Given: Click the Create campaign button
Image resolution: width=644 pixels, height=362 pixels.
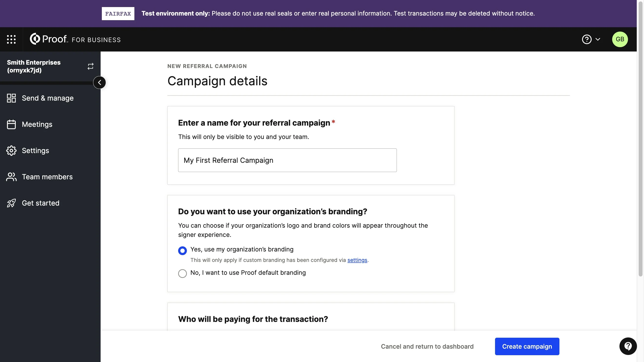Looking at the screenshot, I should click(x=527, y=346).
